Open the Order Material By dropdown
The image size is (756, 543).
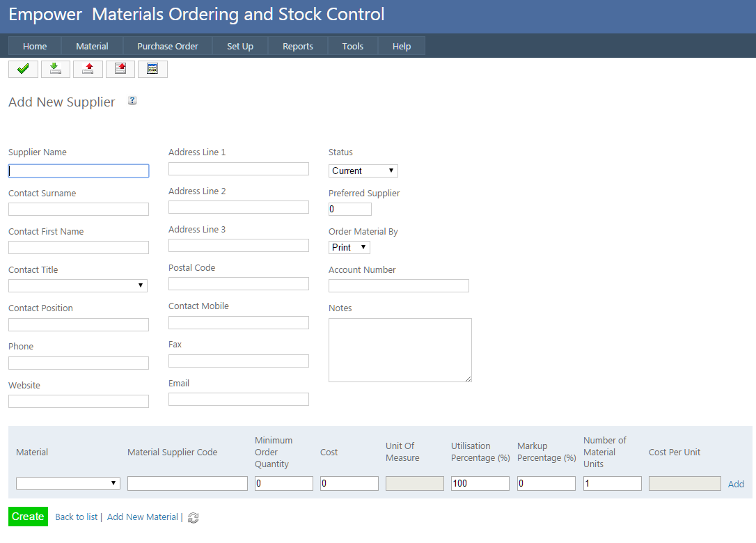(349, 247)
